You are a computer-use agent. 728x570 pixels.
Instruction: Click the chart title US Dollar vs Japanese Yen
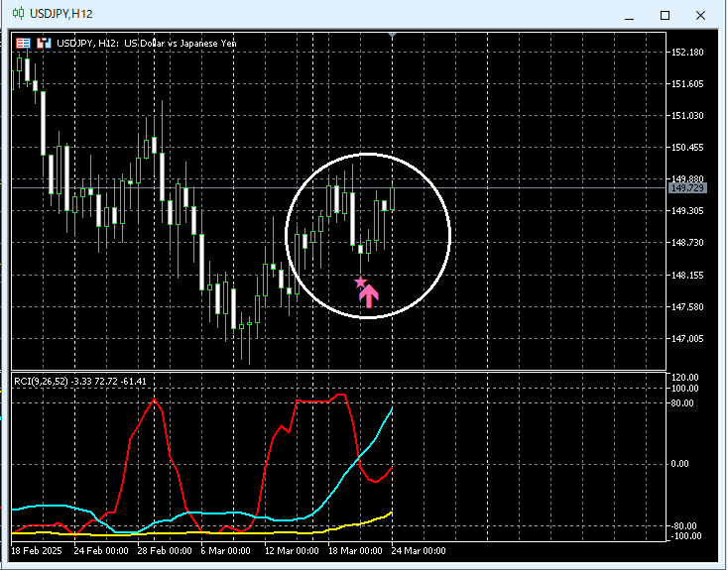coord(181,44)
